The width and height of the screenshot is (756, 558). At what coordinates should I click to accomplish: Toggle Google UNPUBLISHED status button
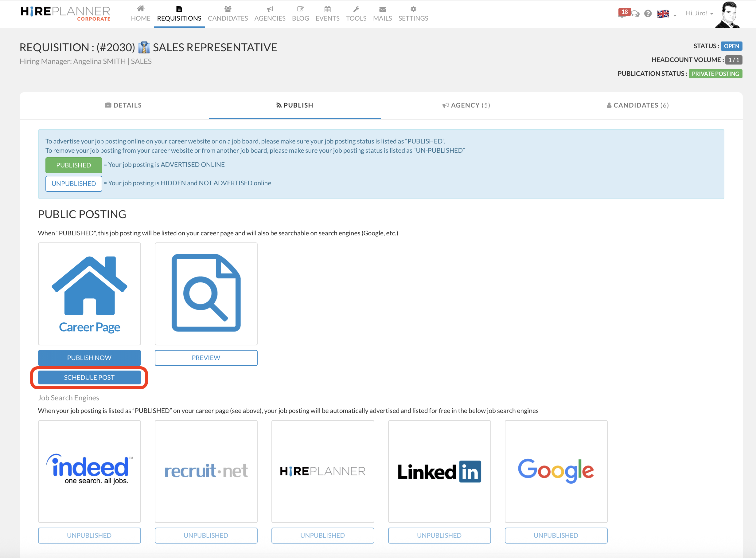[555, 535]
